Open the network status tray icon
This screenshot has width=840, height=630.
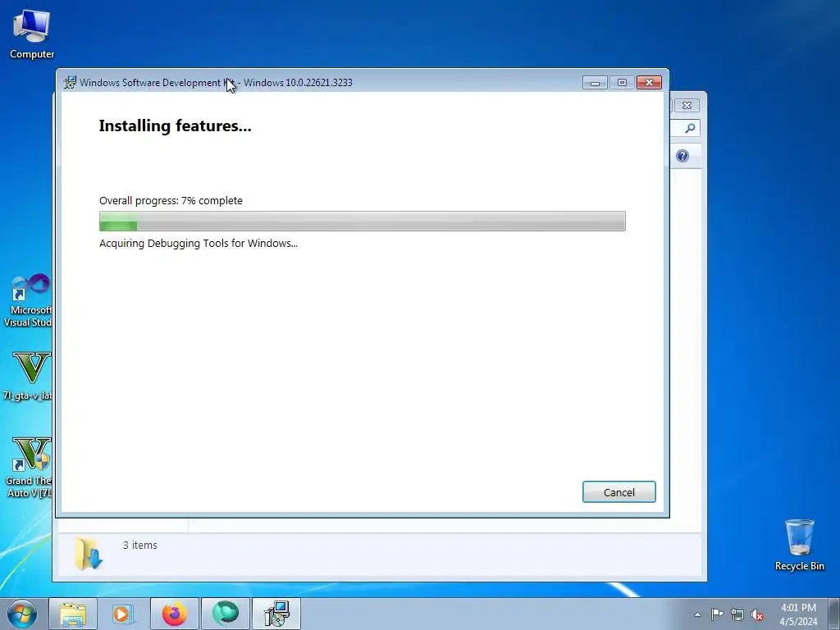click(737, 614)
